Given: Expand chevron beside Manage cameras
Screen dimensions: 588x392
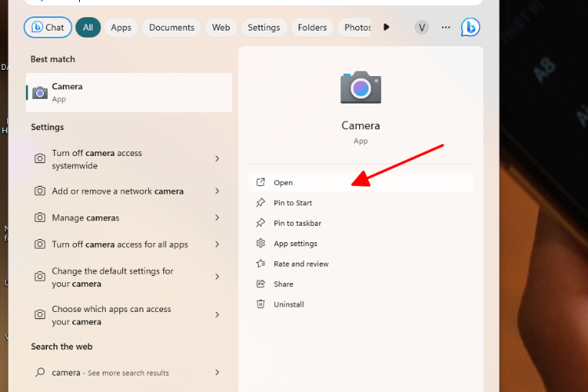Looking at the screenshot, I should (217, 218).
